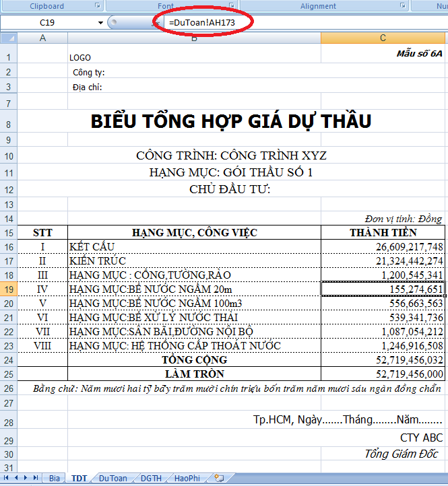This screenshot has height=486, width=448.
Task: Select the BỂ NƯỚC NGẦM 100m3 cell
Action: click(x=194, y=303)
